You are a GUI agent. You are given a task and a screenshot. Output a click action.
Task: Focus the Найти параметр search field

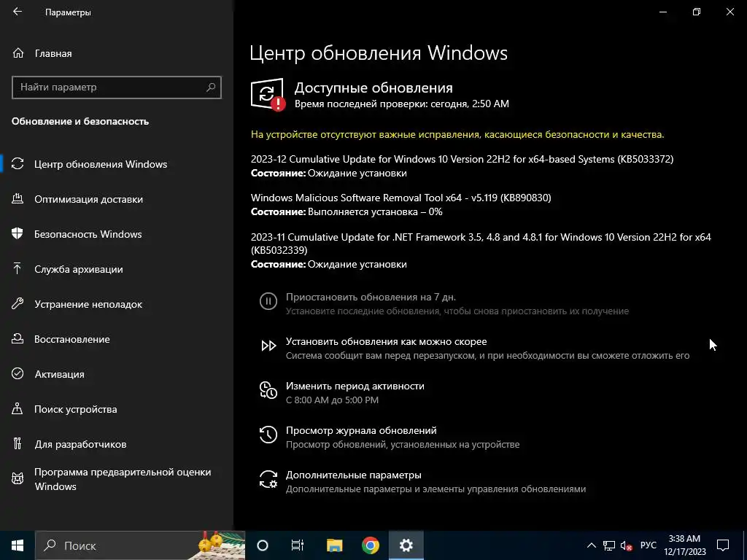(x=116, y=87)
